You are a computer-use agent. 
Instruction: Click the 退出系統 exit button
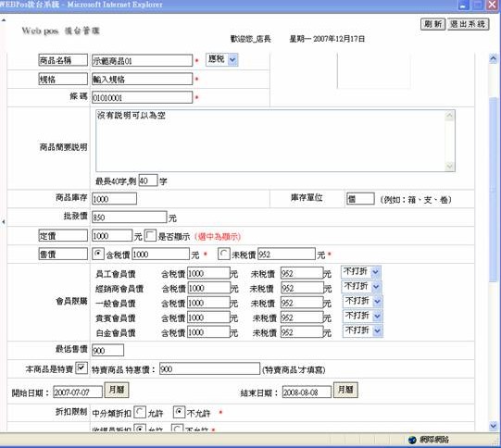[x=468, y=24]
